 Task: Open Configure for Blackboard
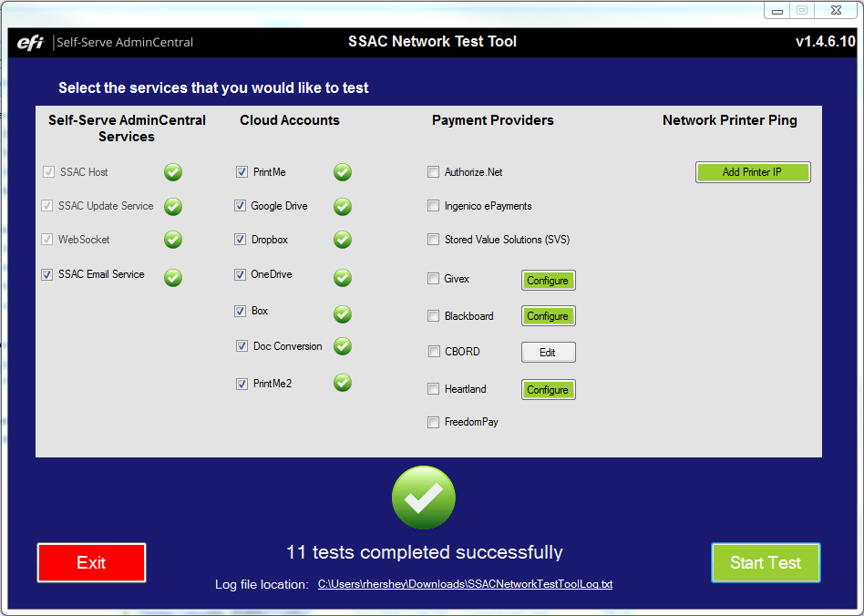coord(549,316)
